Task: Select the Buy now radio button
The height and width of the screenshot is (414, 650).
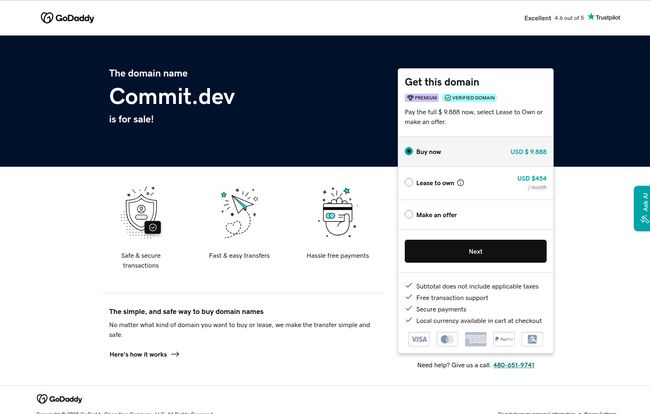Action: (x=409, y=151)
